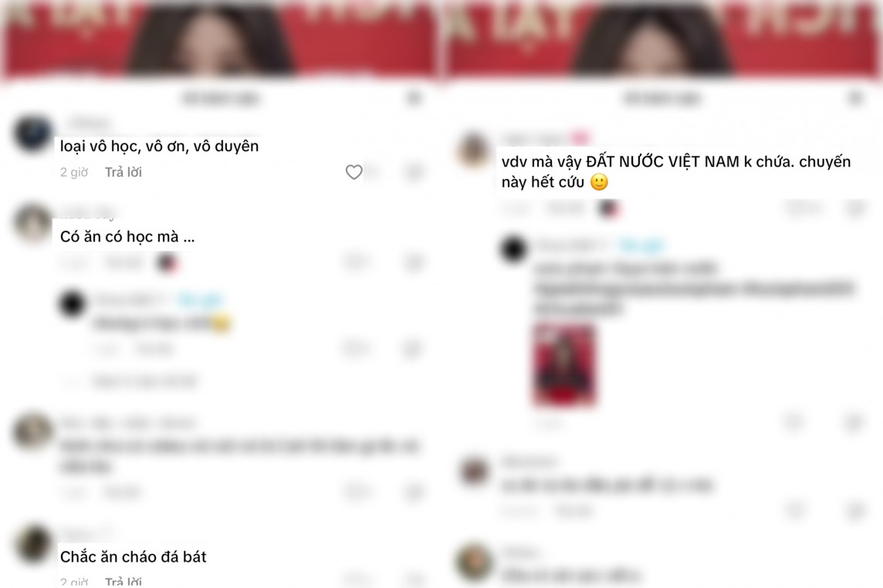Open black avatar replying under "Có ăn có học"
This screenshot has width=883, height=588.
(x=72, y=304)
